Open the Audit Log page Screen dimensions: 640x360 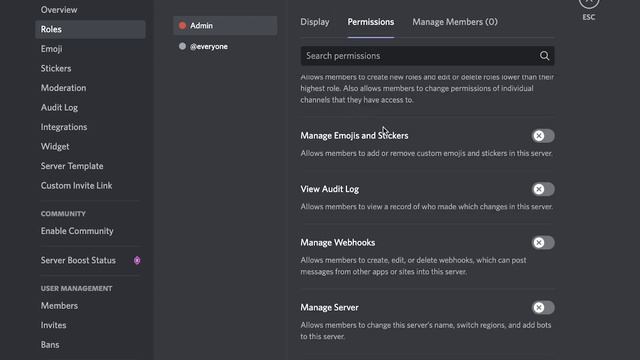[90, 108]
